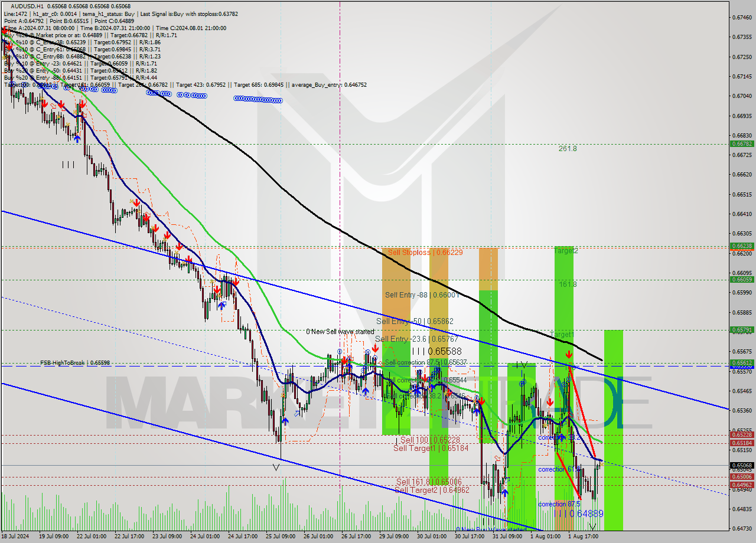The width and height of the screenshot is (756, 543).
Task: Click the red 0.65228 price tag on axis
Action: pyautogui.click(x=742, y=436)
